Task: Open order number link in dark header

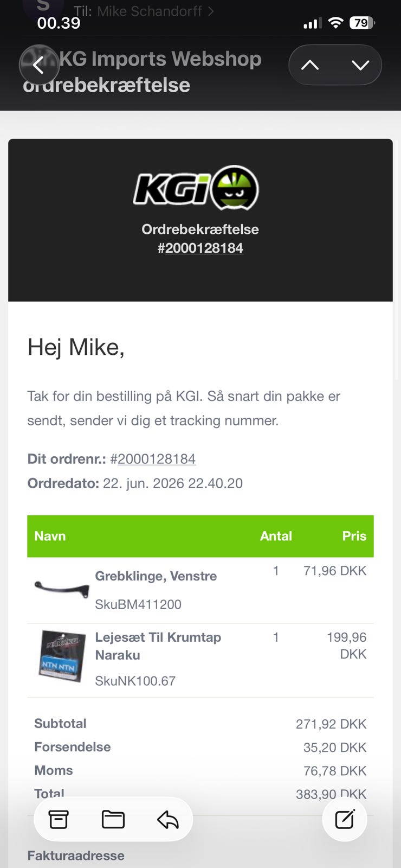Action: tap(200, 248)
